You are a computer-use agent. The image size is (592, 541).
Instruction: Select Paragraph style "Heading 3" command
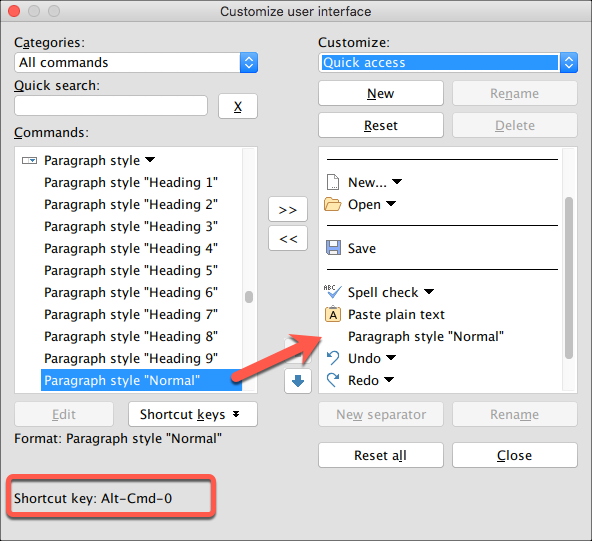coord(131,227)
